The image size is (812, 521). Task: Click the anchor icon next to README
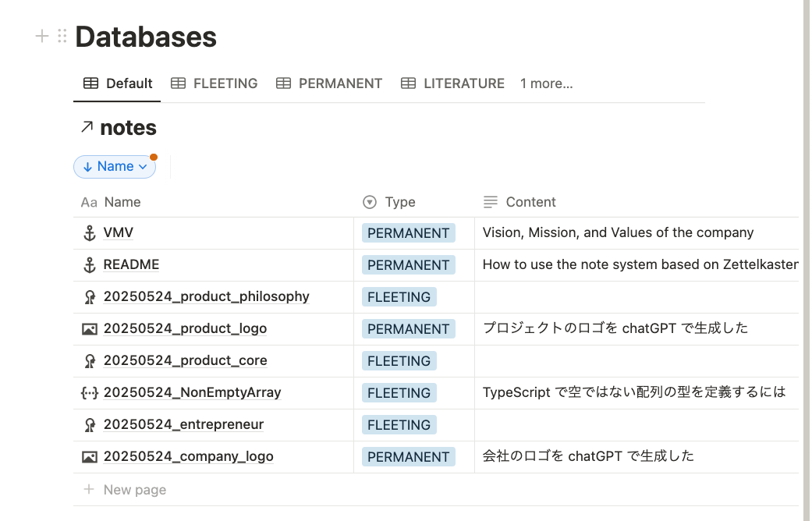(89, 265)
